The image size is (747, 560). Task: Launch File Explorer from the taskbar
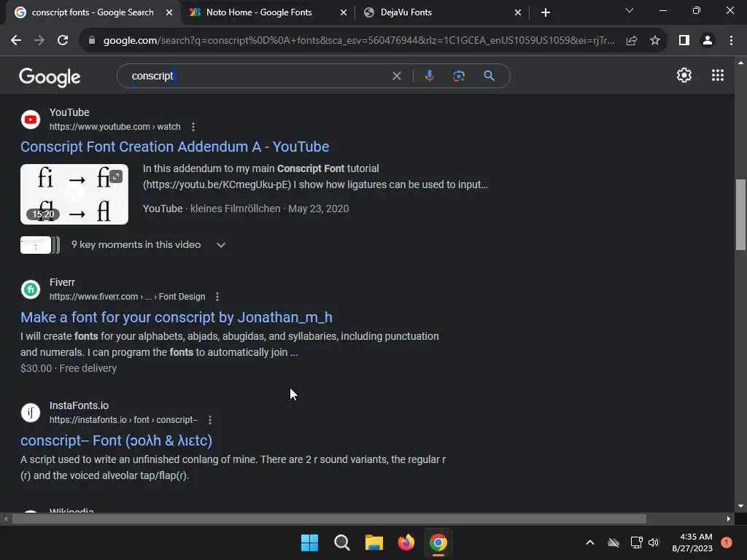tap(374, 542)
